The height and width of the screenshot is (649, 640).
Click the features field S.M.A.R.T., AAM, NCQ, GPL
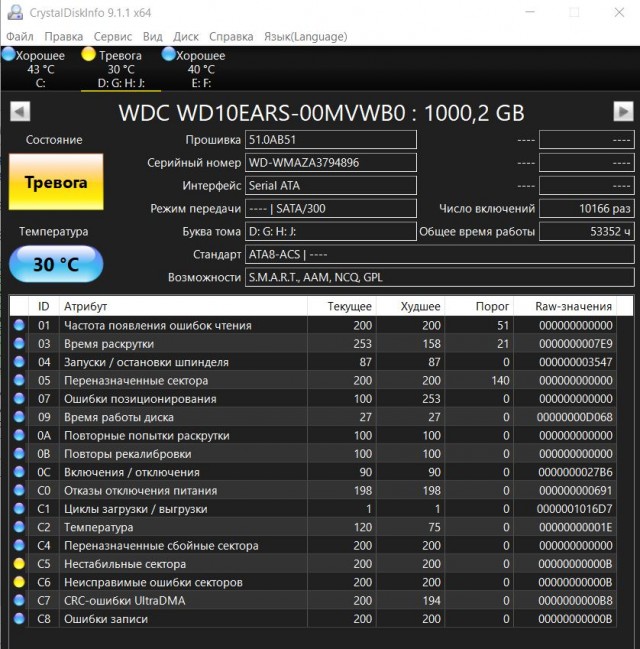click(x=440, y=277)
